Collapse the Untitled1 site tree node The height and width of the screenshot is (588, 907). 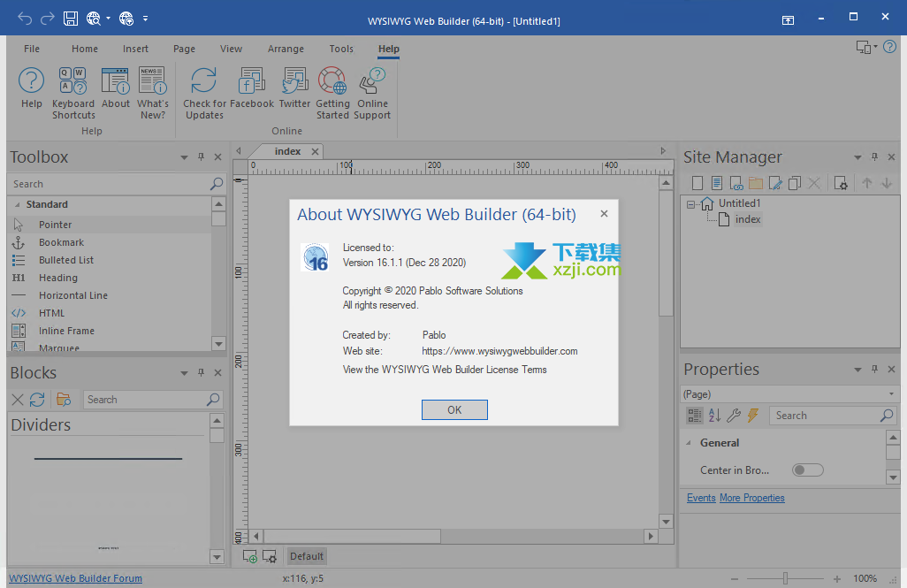[x=690, y=203]
